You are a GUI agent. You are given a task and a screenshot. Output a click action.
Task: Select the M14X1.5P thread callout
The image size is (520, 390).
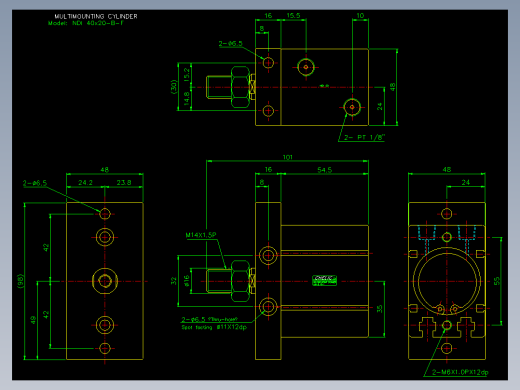(x=201, y=235)
